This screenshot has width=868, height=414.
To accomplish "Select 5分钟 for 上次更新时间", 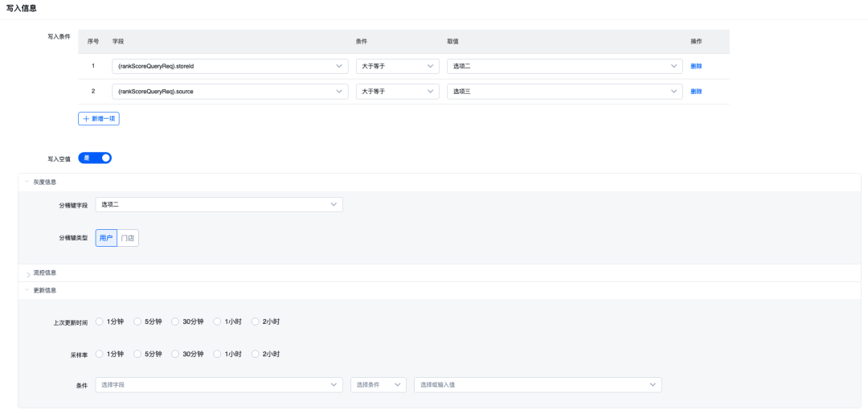I will 148,322.
